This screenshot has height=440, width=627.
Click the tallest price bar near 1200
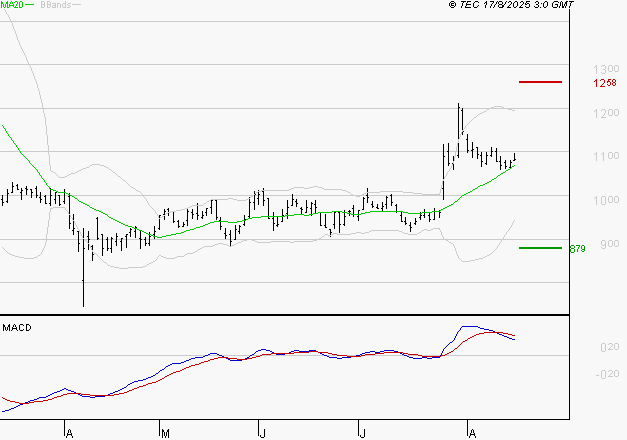(459, 120)
